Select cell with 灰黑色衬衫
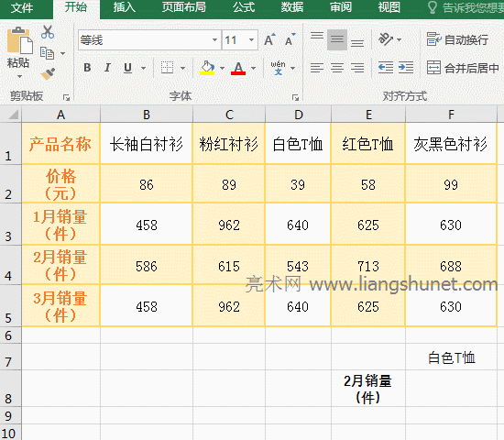The height and width of the screenshot is (440, 504). coord(451,143)
